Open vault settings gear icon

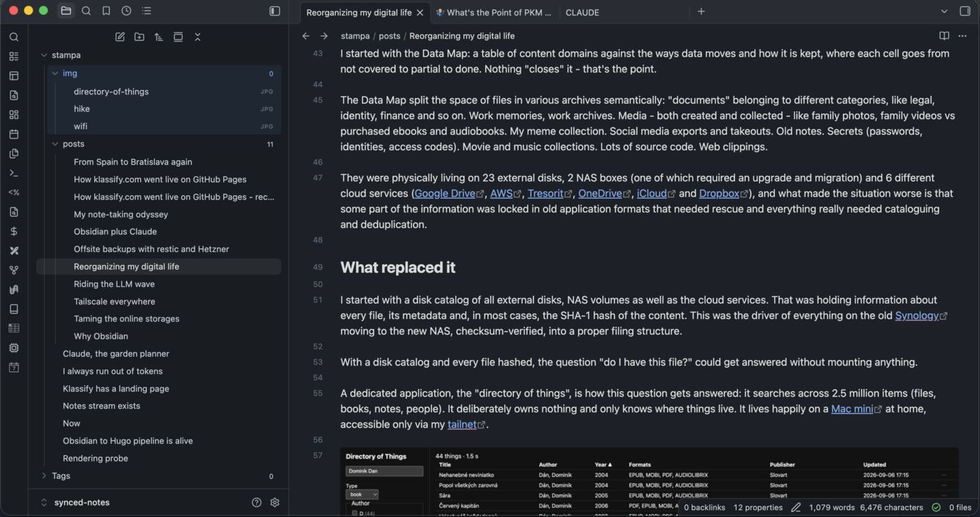274,502
